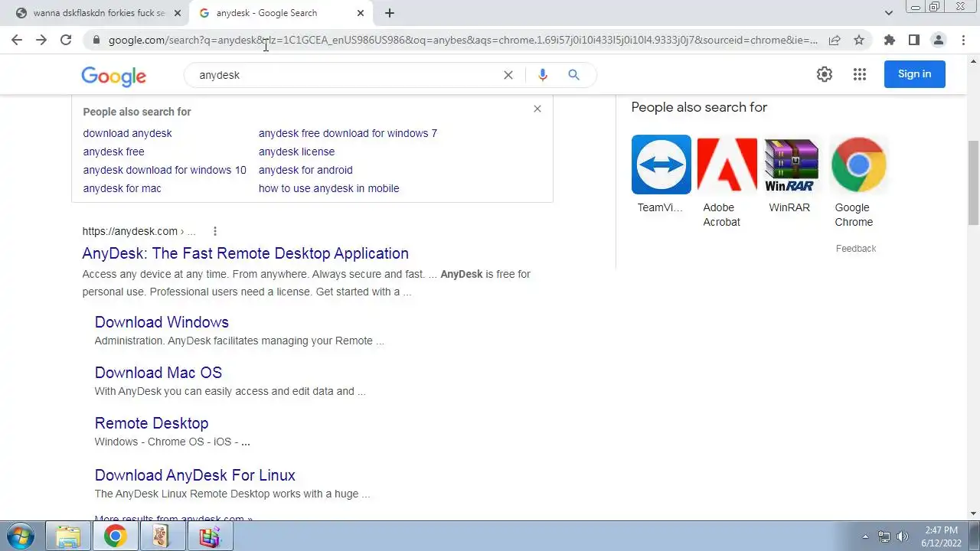
Task: Open 'AnyDesk: The Fast Remote Desktop Application'
Action: [246, 253]
